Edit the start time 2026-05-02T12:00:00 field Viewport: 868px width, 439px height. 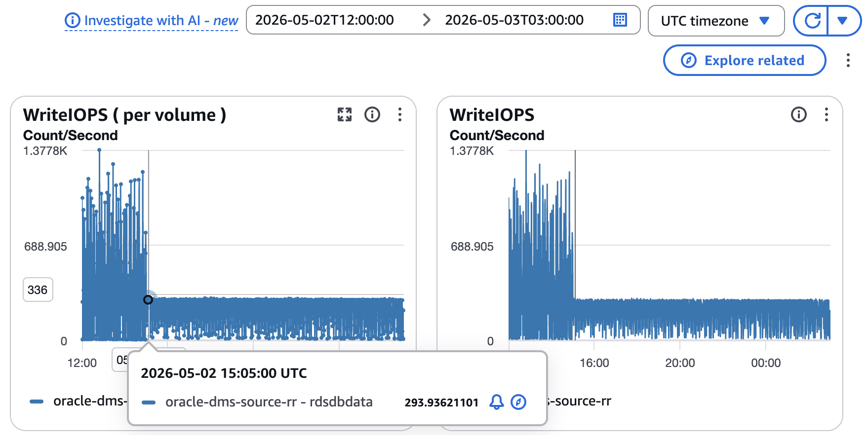click(x=324, y=20)
